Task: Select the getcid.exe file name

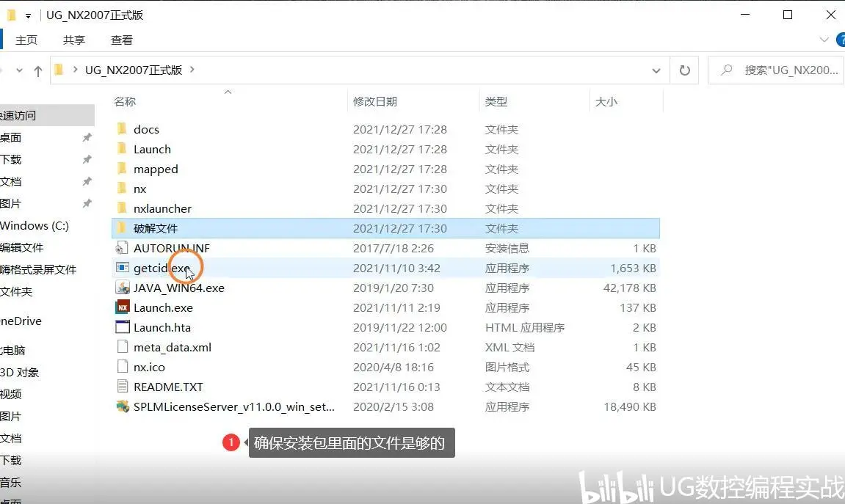Action: click(x=162, y=268)
